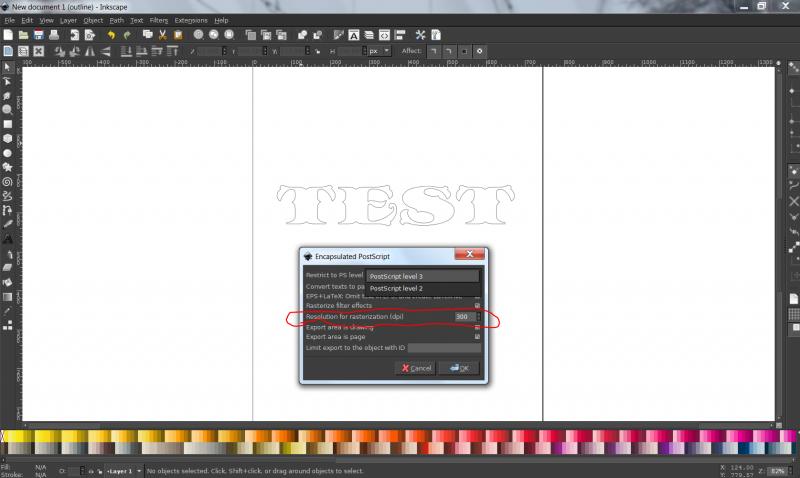Select the Bezier pen tool
Screen dimensions: 800x478
pyautogui.click(x=7, y=210)
